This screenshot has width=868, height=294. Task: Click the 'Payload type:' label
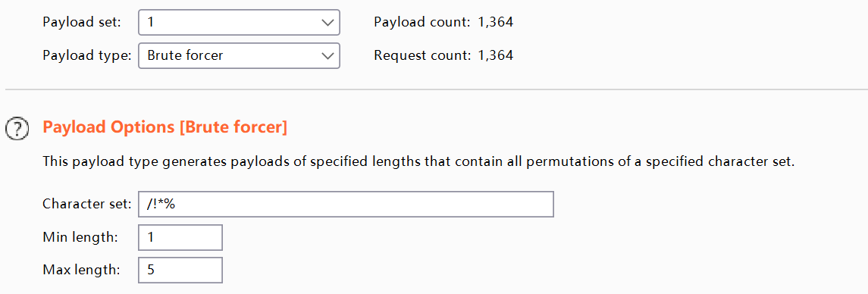point(87,55)
